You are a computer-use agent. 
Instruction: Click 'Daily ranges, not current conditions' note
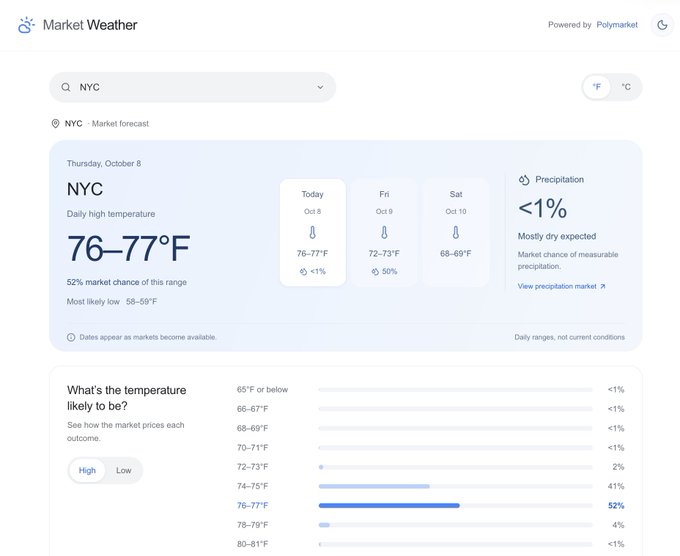tap(569, 337)
